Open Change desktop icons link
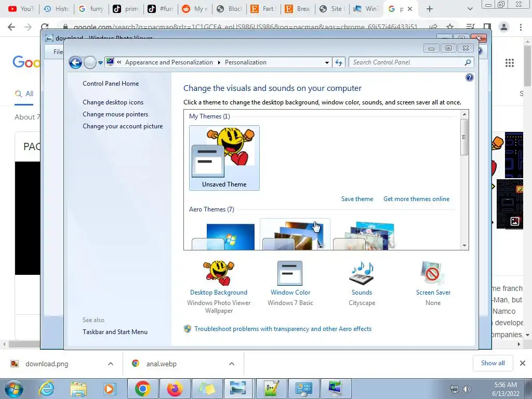This screenshot has width=532, height=399. pos(113,102)
